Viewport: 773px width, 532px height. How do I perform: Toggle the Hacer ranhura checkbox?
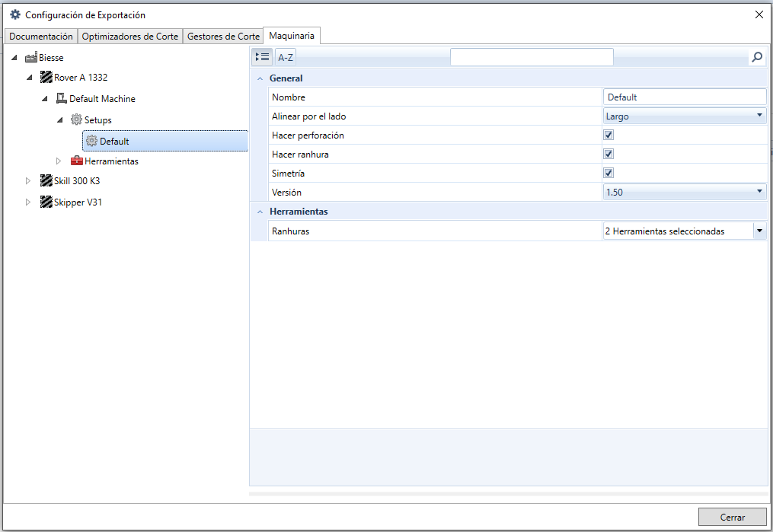(x=608, y=154)
